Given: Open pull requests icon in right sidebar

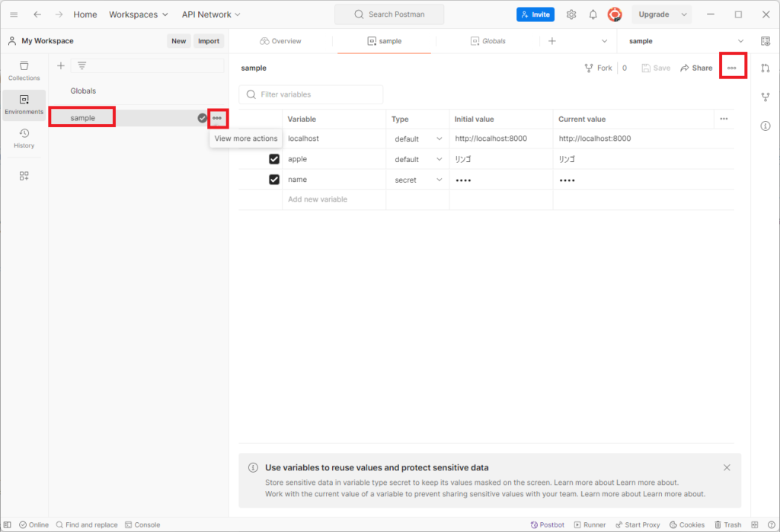Looking at the screenshot, I should coord(766,68).
